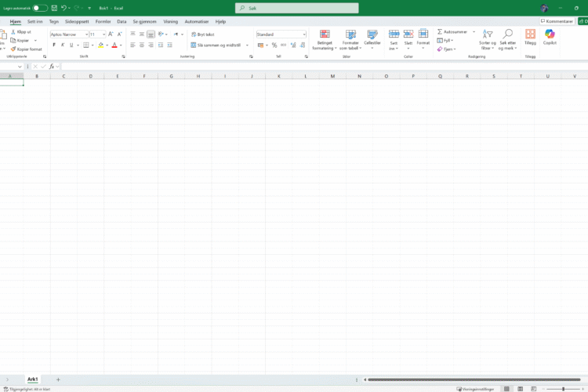The image size is (588, 392).
Task: Click the percent style icon
Action: click(274, 45)
